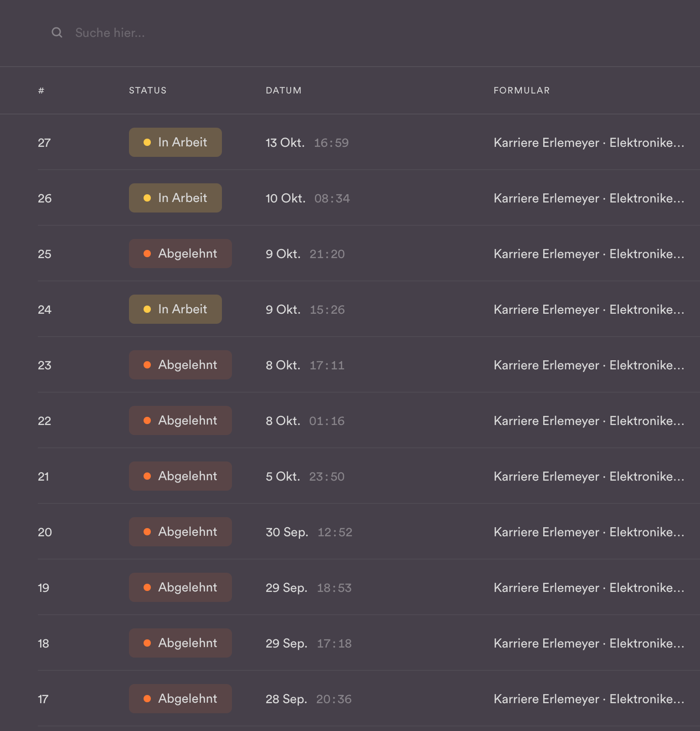The height and width of the screenshot is (731, 700).
Task: Select entry number 24
Action: (45, 310)
